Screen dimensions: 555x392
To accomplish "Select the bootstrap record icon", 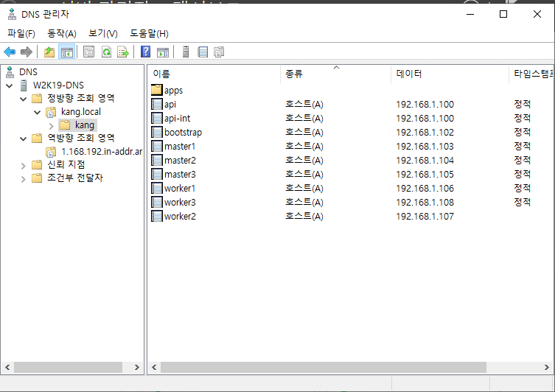I will 157,132.
